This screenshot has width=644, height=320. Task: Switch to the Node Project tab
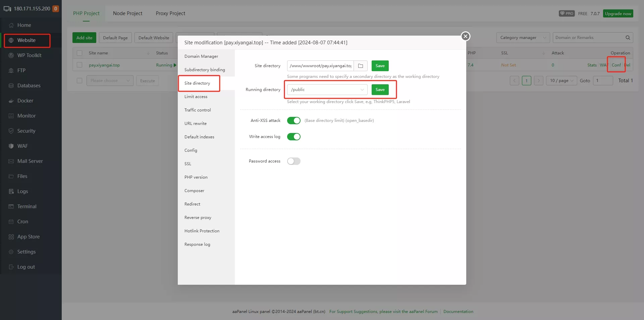127,13
